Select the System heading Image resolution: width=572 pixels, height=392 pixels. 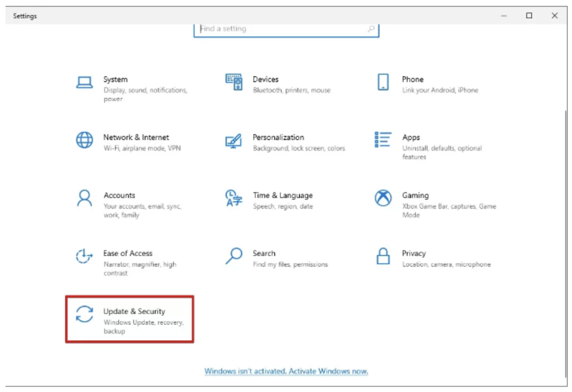(115, 79)
